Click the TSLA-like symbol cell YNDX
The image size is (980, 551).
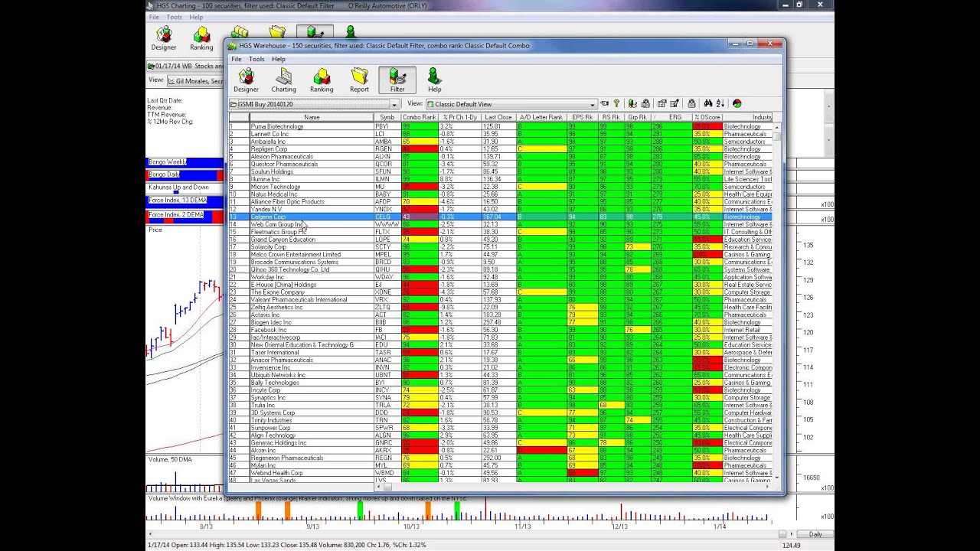pyautogui.click(x=387, y=209)
